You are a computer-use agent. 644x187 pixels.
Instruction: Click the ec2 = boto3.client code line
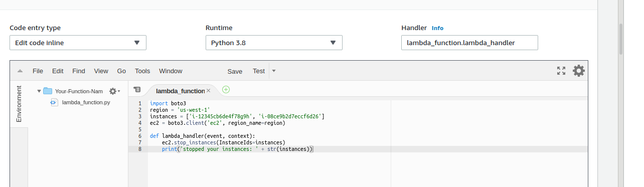click(x=217, y=123)
